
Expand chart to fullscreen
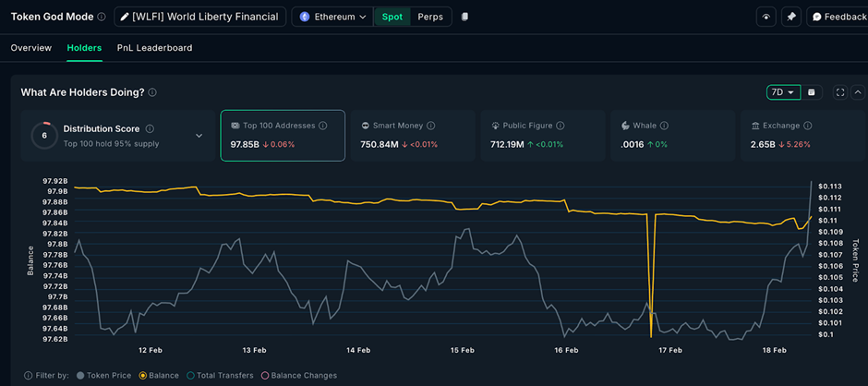pyautogui.click(x=840, y=92)
